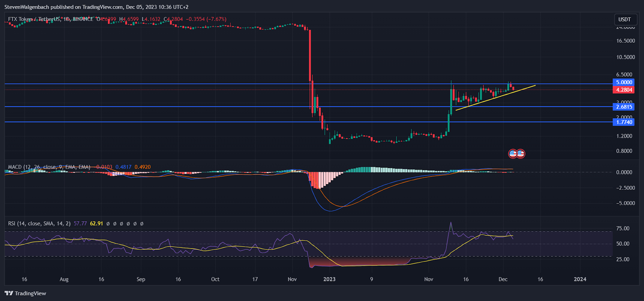
Task: Click the 10.5000 price axis label
Action: (x=625, y=57)
